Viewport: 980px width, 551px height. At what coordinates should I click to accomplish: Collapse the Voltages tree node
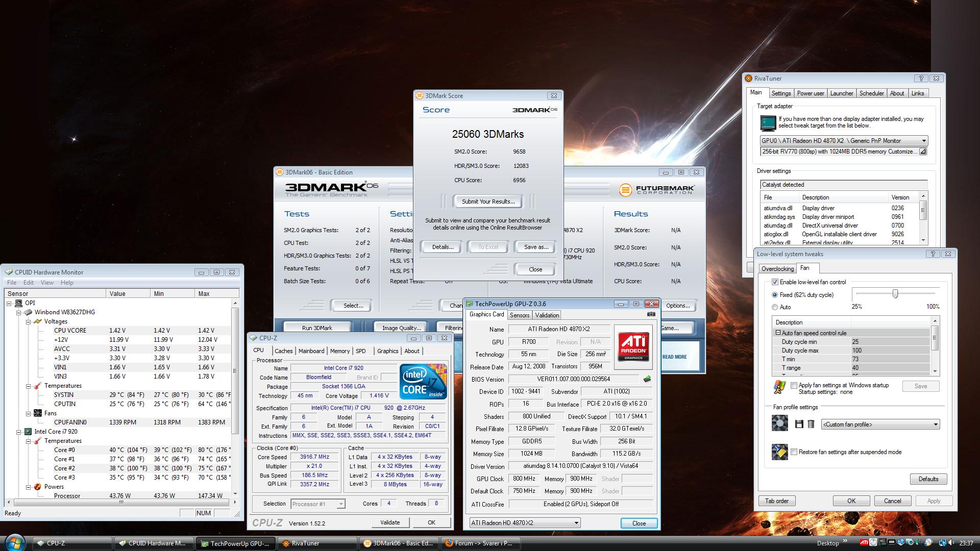(x=28, y=321)
